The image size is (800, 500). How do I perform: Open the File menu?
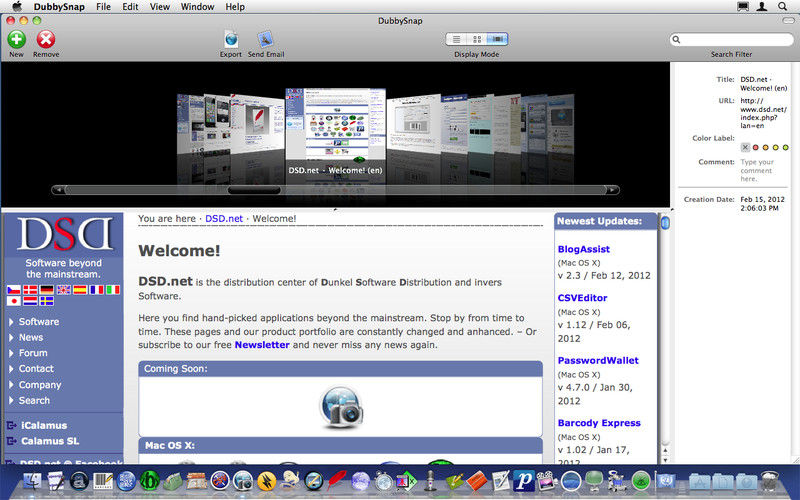(x=103, y=7)
